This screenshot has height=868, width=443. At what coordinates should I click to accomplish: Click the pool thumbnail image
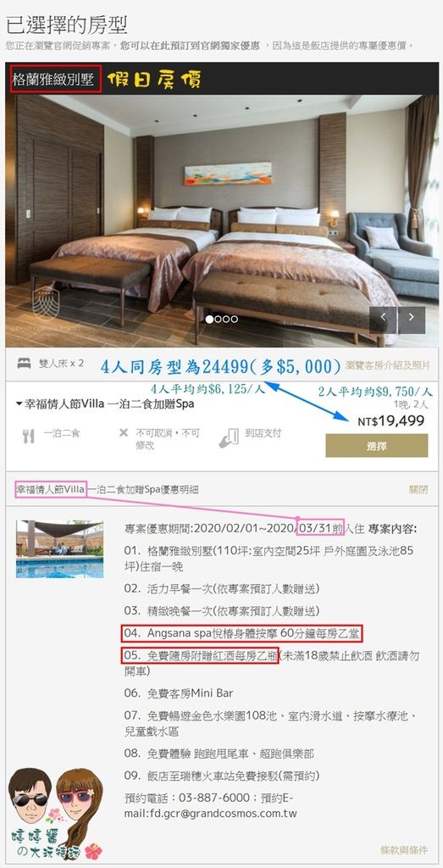point(60,549)
